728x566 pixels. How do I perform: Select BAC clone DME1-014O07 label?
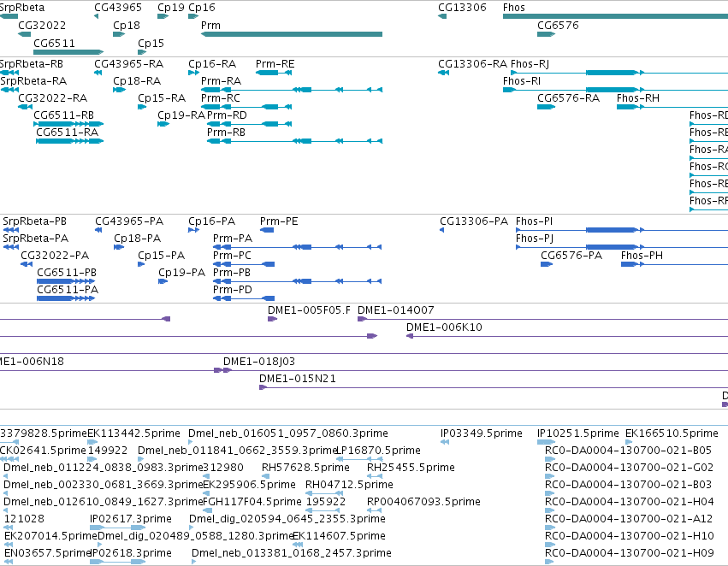tap(395, 311)
